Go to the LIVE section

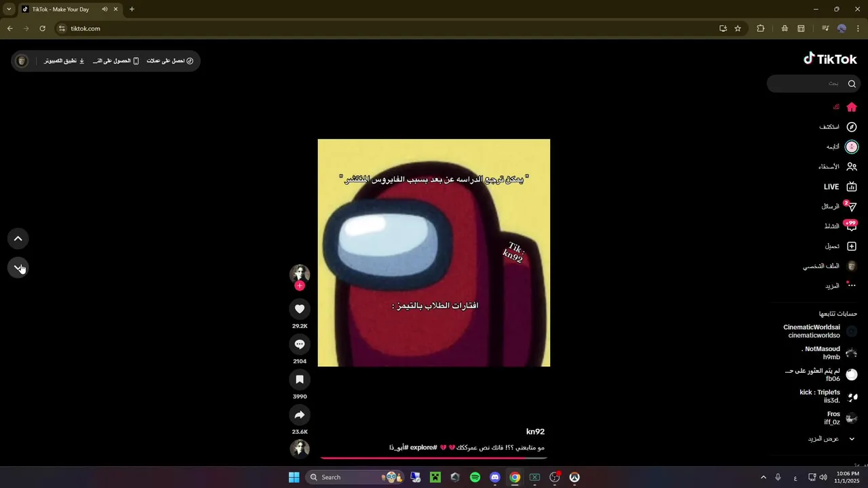840,186
